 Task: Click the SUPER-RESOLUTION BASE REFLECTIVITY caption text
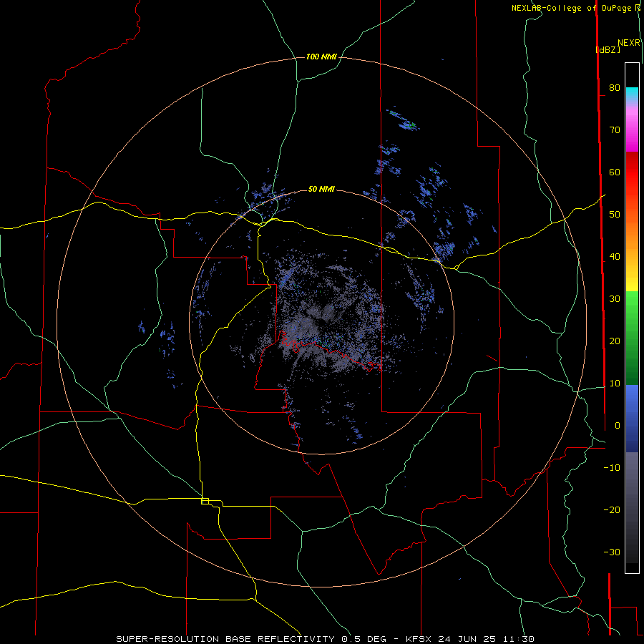pos(225,639)
